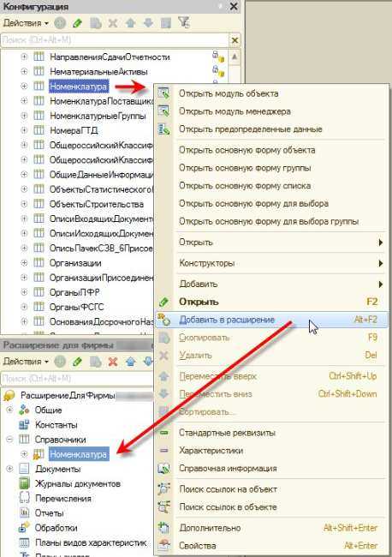Image resolution: width=392 pixels, height=557 pixels.
Task: Click the sort icon in Конфигурация toolbar
Action: coord(166,23)
